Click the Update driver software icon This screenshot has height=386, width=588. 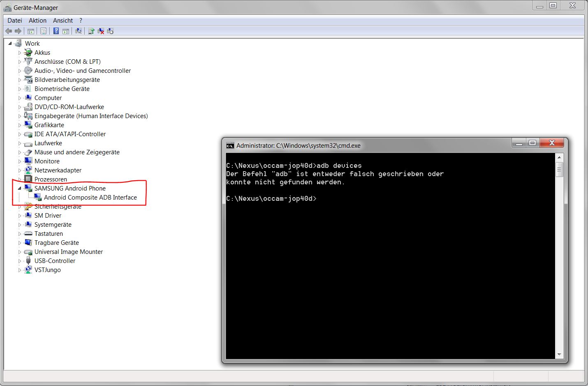(x=91, y=31)
